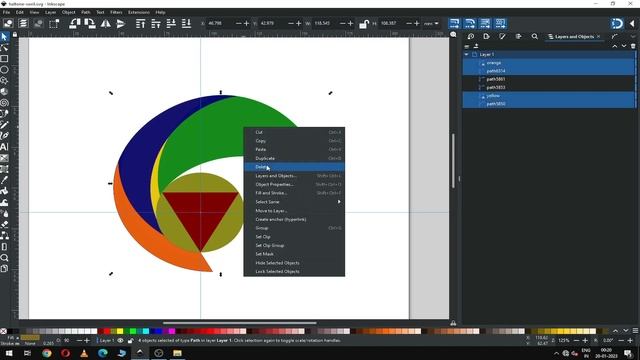This screenshot has height=360, width=640.
Task: Toggle move patterns with objects
Action: pos(500,23)
